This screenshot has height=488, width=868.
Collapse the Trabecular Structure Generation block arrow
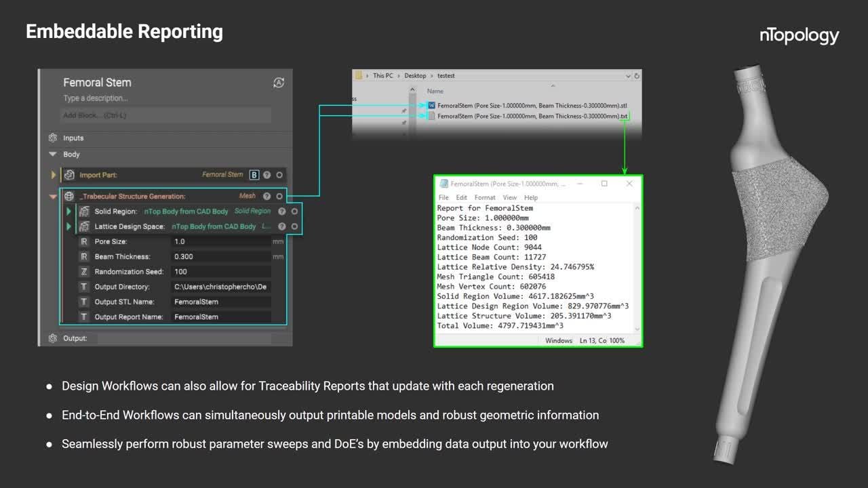53,197
